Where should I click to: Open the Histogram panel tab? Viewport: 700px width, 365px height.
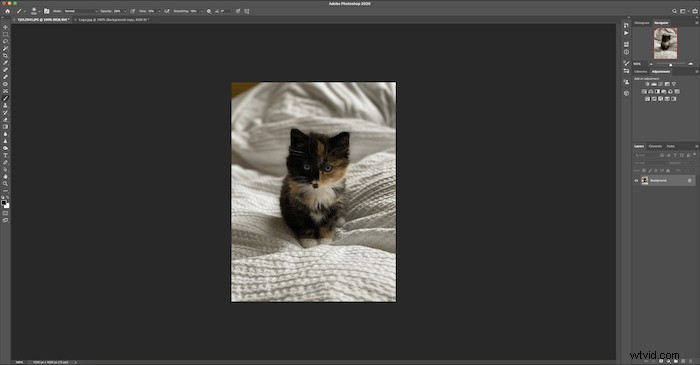tap(642, 23)
